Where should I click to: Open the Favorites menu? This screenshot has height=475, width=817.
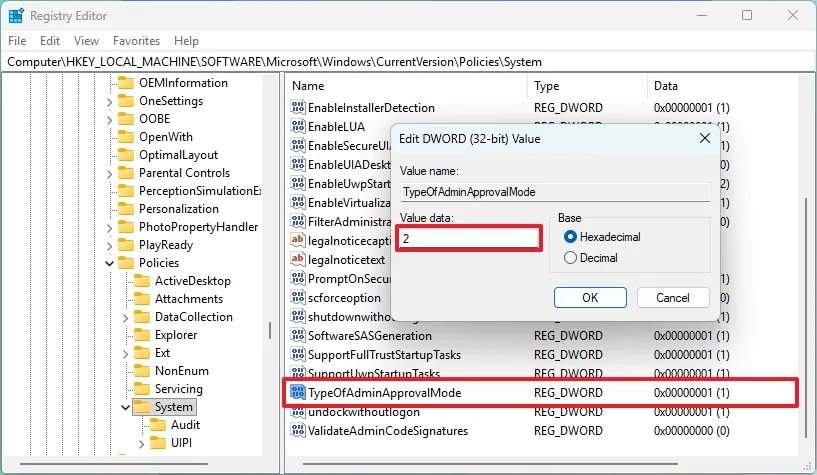pyautogui.click(x=137, y=41)
